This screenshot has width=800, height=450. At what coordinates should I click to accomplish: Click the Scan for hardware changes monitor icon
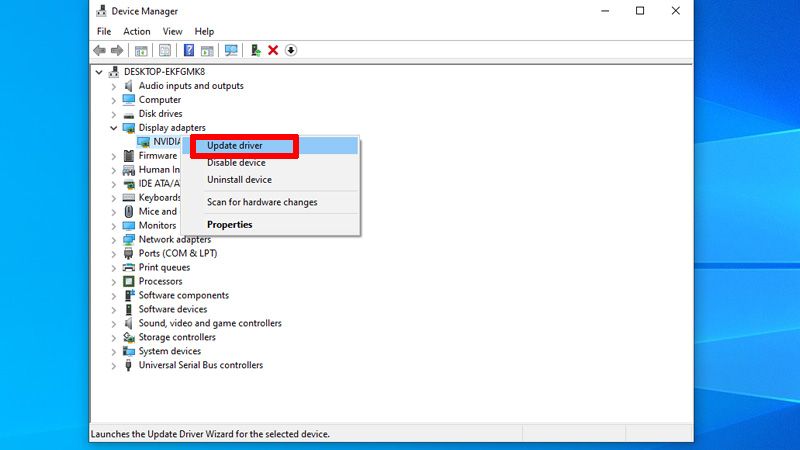pos(231,50)
